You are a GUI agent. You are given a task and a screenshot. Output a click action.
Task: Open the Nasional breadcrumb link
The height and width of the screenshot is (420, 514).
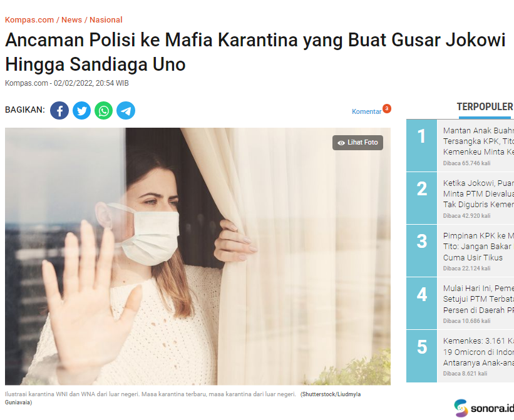pyautogui.click(x=106, y=19)
